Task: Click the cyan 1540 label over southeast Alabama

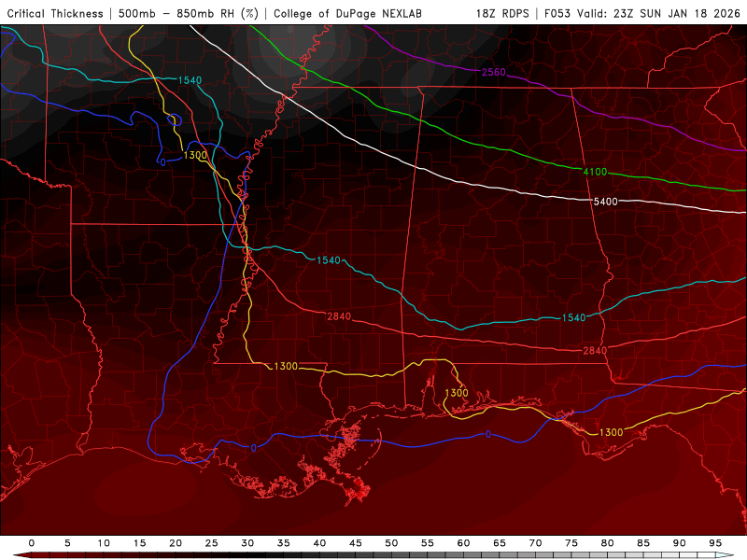Action: tap(573, 317)
